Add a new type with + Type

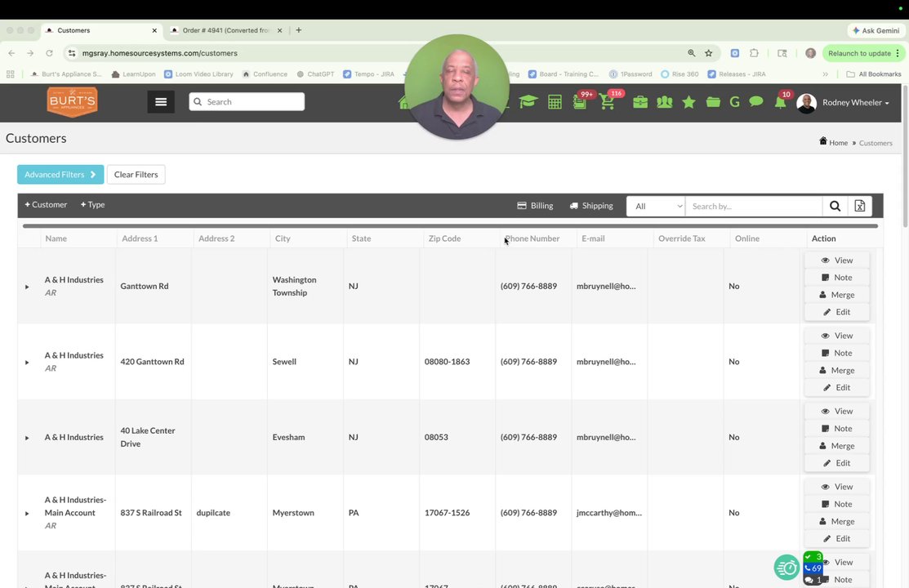point(93,205)
